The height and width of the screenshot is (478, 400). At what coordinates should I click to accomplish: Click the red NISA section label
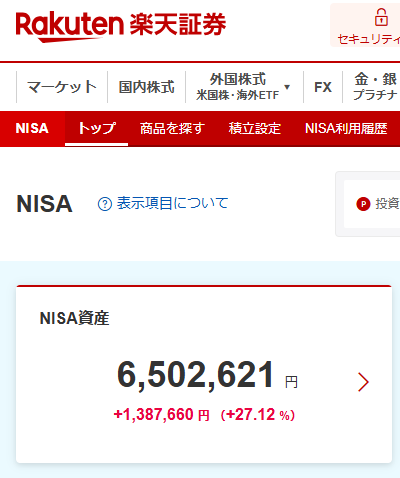coord(32,129)
